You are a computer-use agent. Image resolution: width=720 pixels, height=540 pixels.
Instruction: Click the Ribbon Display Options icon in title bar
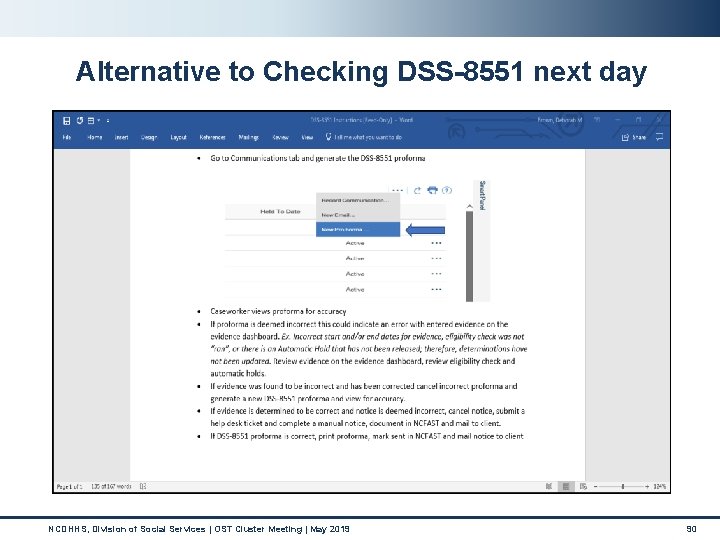tap(597, 120)
